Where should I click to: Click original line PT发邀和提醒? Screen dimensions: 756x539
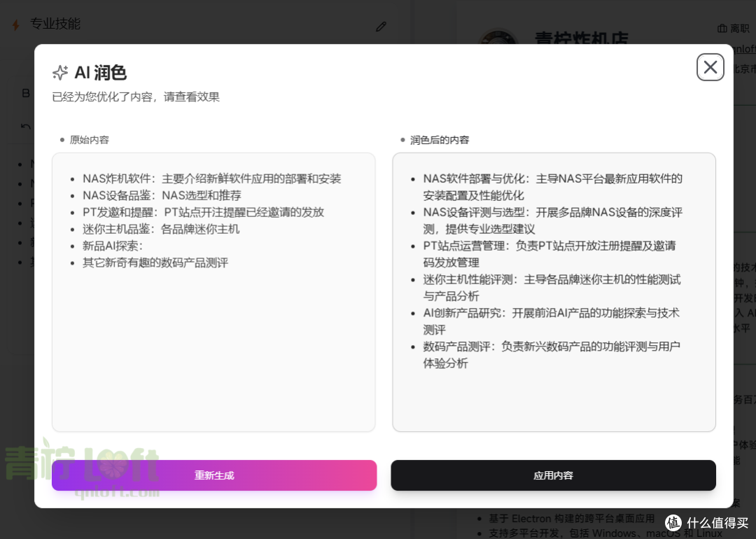203,212
